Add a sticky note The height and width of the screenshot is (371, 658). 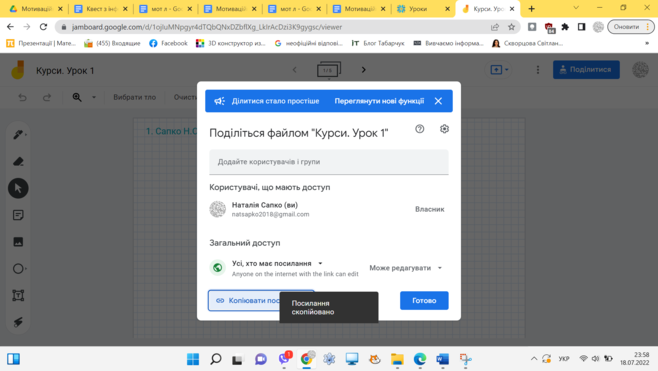(x=18, y=215)
